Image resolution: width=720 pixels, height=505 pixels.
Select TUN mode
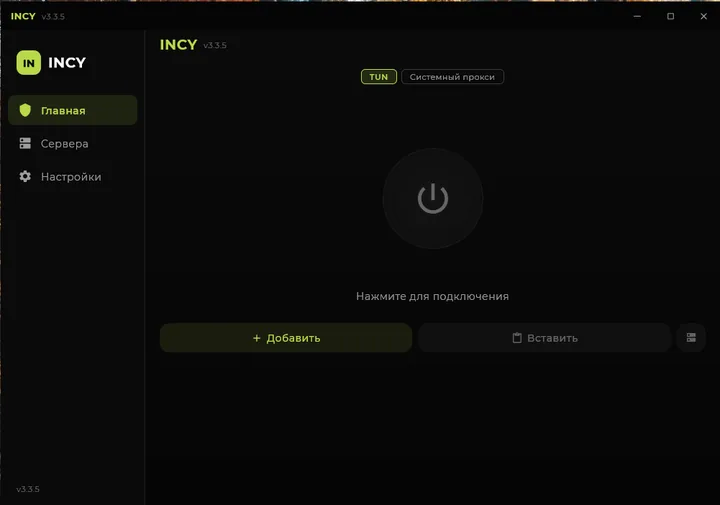[379, 77]
